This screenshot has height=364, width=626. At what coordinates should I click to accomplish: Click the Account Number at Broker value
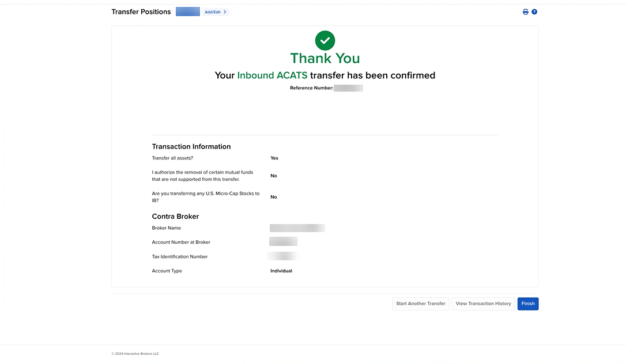(283, 241)
